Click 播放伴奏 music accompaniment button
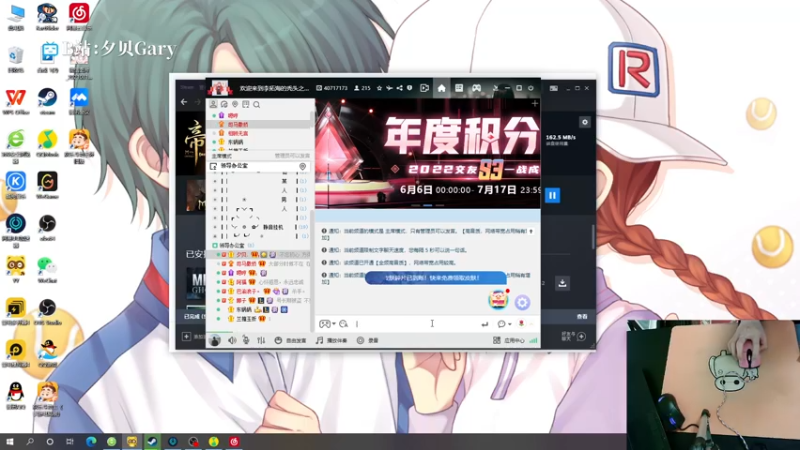The height and width of the screenshot is (450, 800). click(x=332, y=340)
